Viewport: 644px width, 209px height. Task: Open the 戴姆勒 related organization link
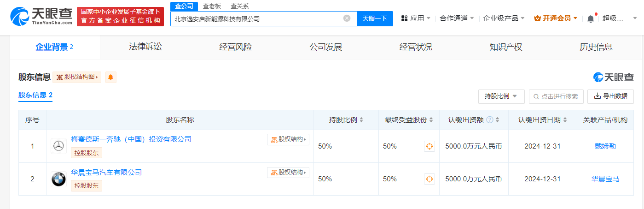click(605, 146)
